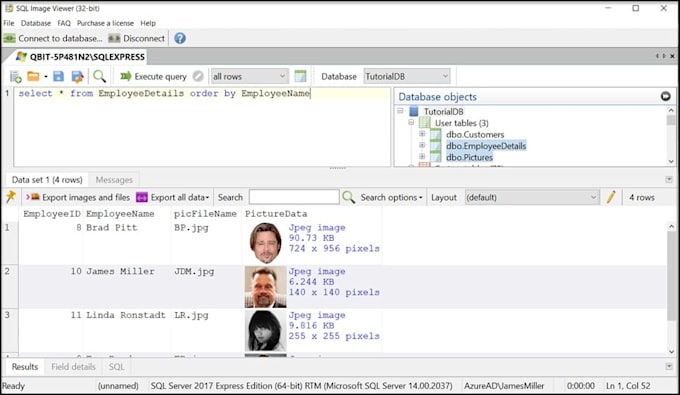Click Connect to database button
Screen dimensions: 680x395
pyautogui.click(x=53, y=39)
